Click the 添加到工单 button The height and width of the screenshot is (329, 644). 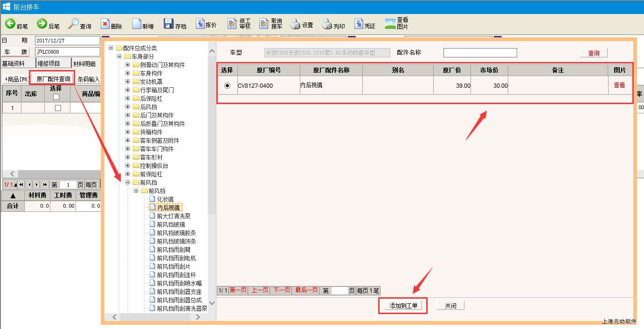click(402, 306)
